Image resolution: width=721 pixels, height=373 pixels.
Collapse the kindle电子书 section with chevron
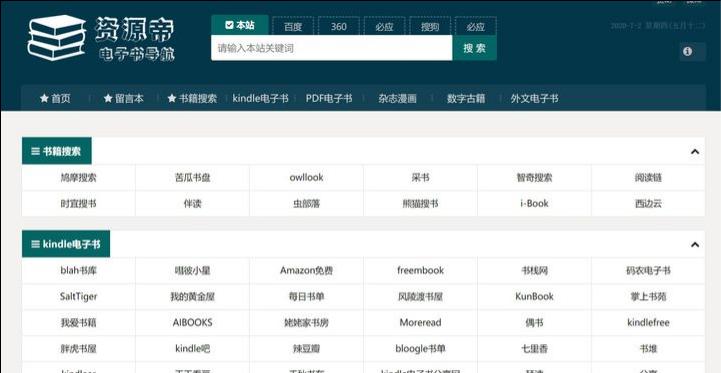pos(695,245)
